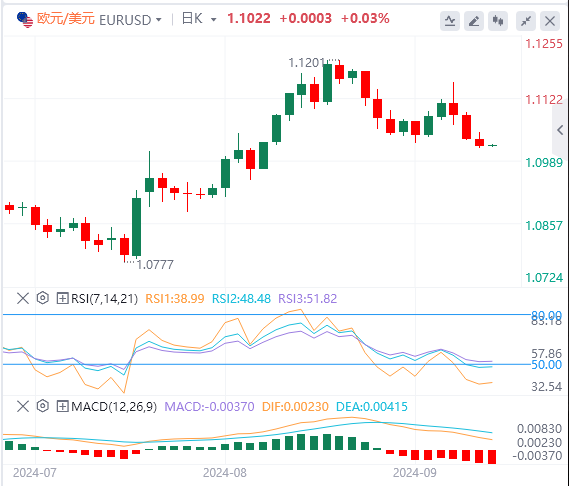Open MACD indicator settings hexagon icon
Screen dimensions: 569x486
tap(43, 405)
